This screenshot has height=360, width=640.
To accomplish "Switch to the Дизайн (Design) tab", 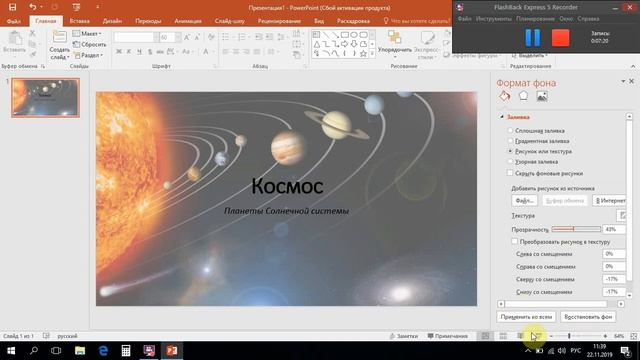I will [x=112, y=21].
